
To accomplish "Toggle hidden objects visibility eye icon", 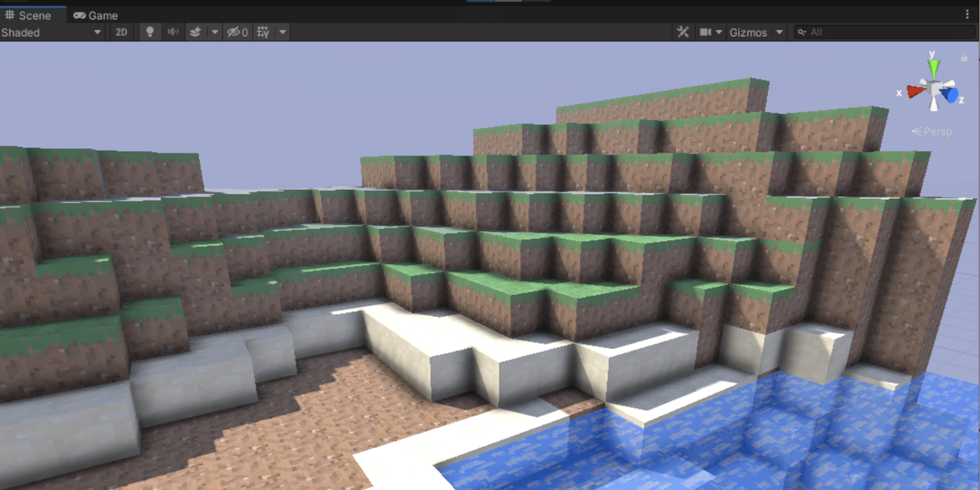I will click(237, 32).
